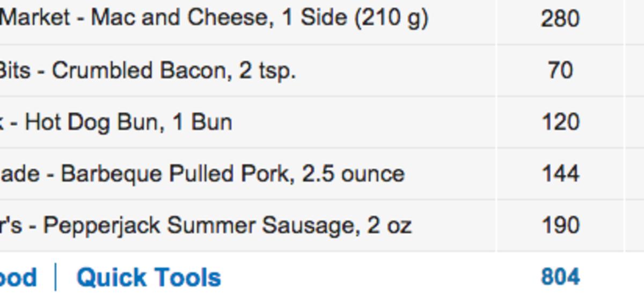Select the 70 calories cell
Viewport: 644px width, 302px height.
coord(560,70)
